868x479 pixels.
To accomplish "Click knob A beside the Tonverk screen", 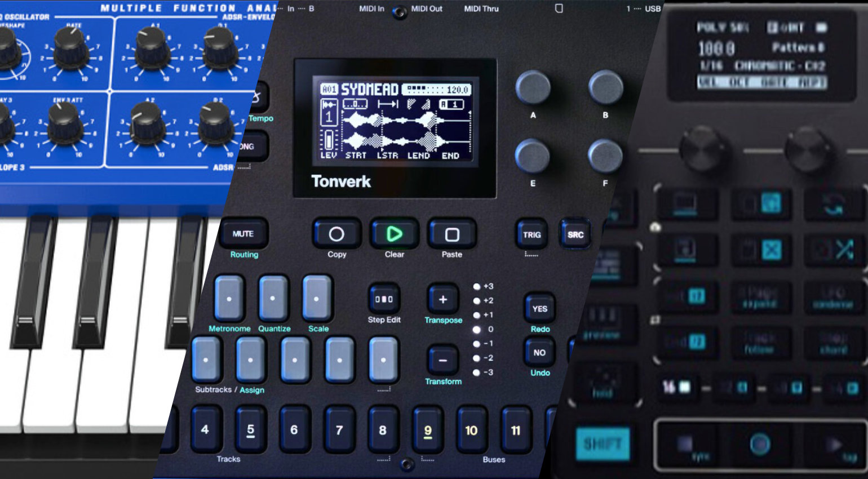I will (533, 88).
